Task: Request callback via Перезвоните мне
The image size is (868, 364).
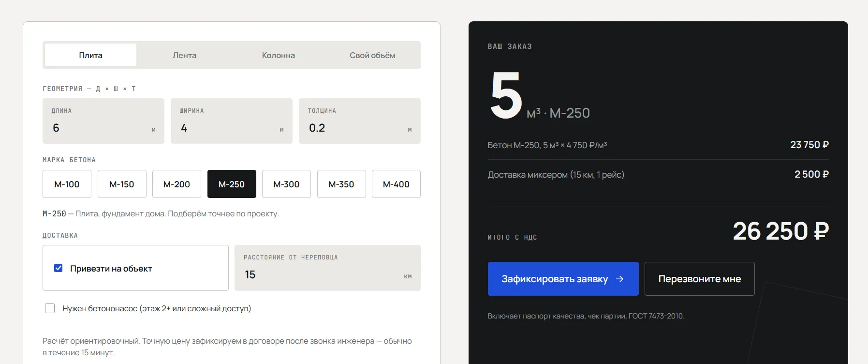Action: click(x=699, y=279)
